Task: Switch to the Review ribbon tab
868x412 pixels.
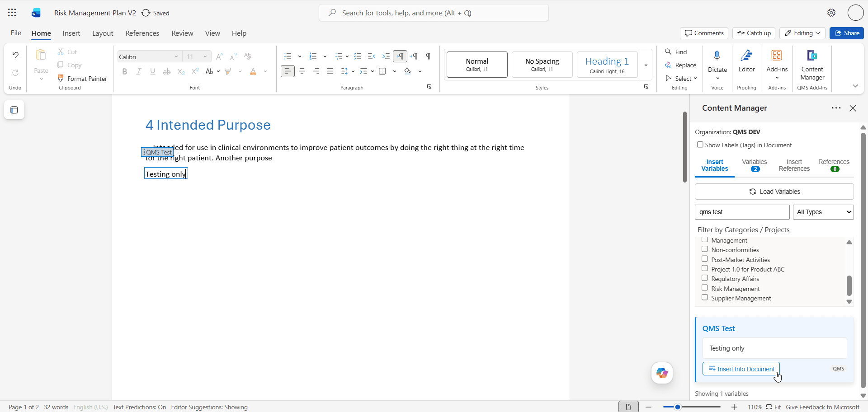Action: pyautogui.click(x=182, y=33)
